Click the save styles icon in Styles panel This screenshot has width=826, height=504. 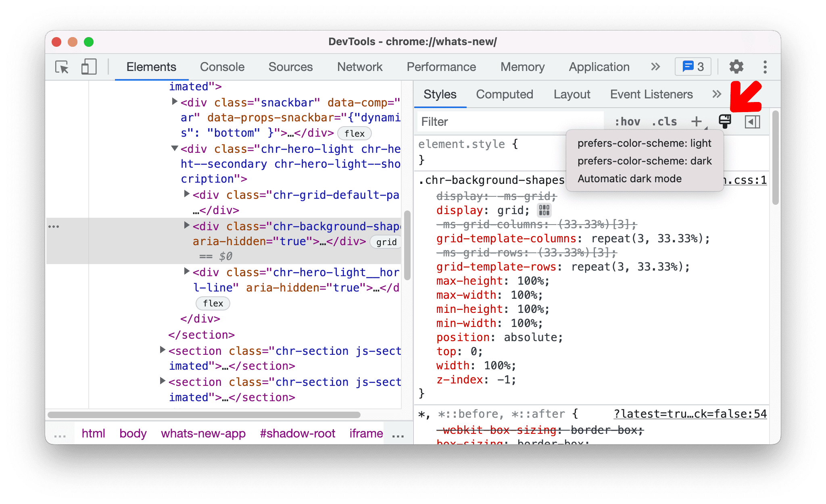[x=722, y=122]
